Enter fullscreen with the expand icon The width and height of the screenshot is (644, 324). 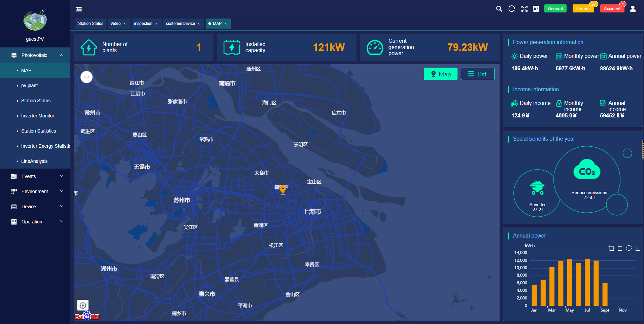pyautogui.click(x=524, y=9)
